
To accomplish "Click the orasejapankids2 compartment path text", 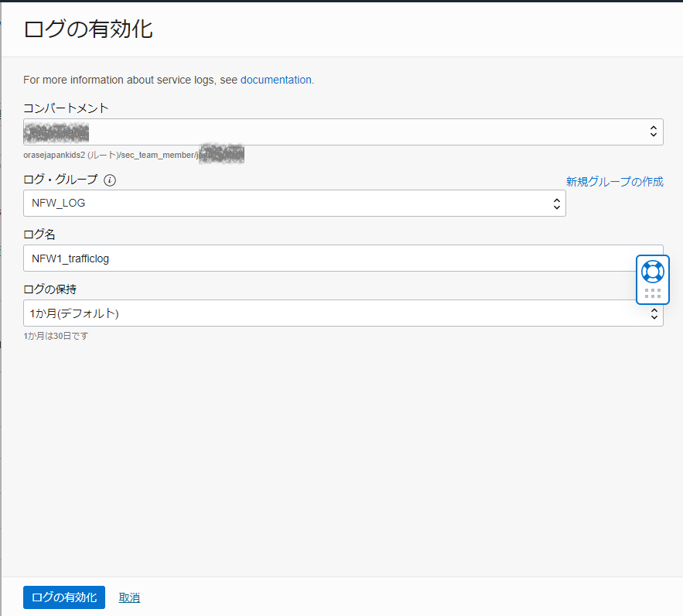I will click(108, 155).
